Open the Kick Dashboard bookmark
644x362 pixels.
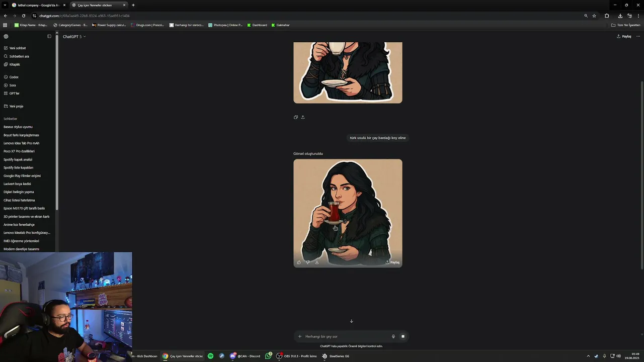(257, 25)
